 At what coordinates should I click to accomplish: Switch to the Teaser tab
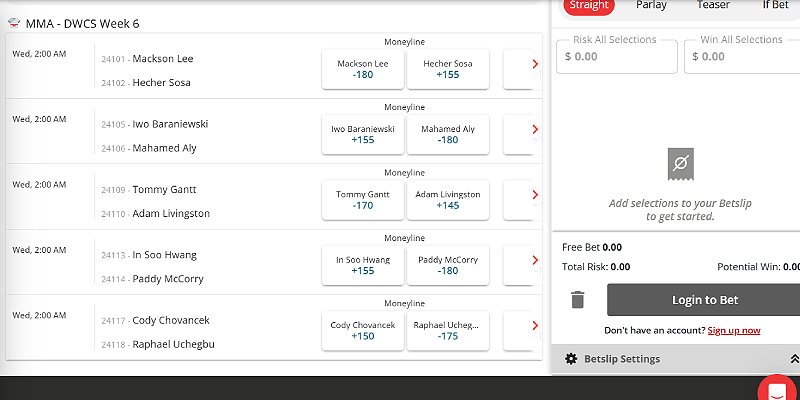(x=712, y=5)
